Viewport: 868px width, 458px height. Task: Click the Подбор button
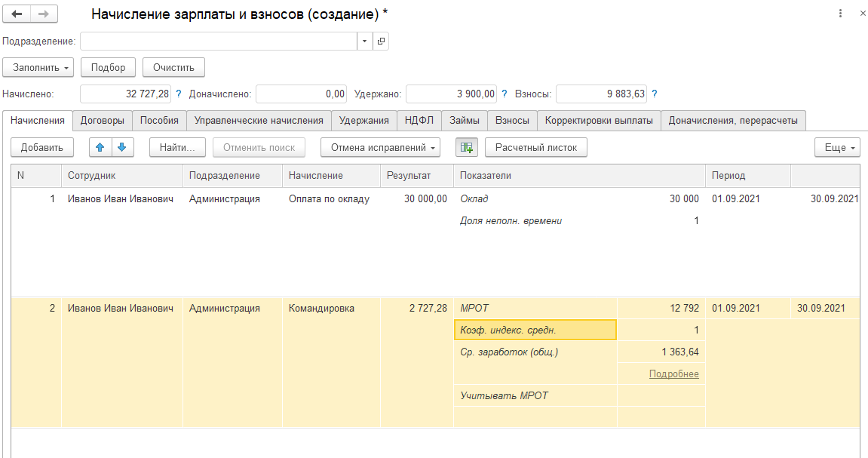tap(109, 68)
